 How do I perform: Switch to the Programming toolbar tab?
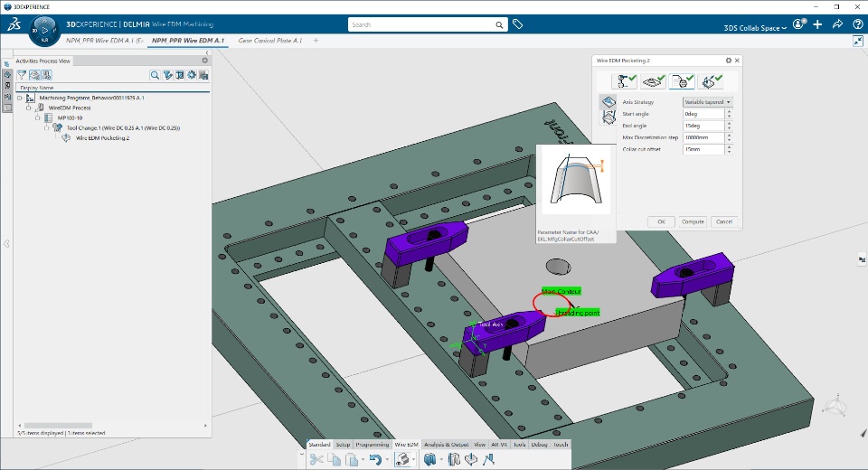372,445
